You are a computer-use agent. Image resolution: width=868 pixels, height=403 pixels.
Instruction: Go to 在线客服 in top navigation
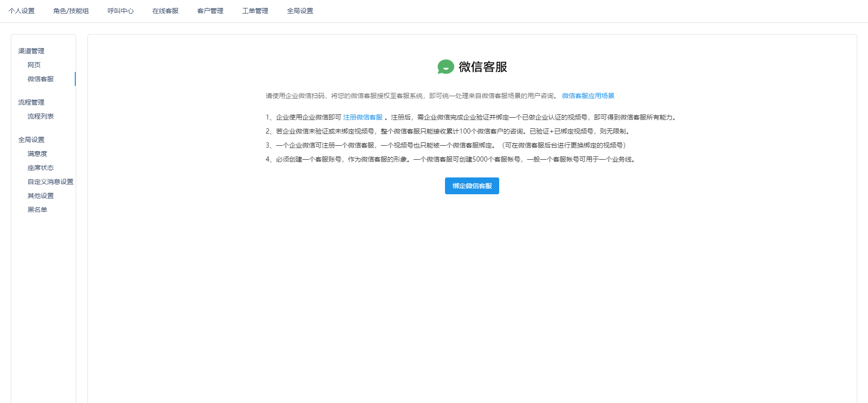pos(165,11)
